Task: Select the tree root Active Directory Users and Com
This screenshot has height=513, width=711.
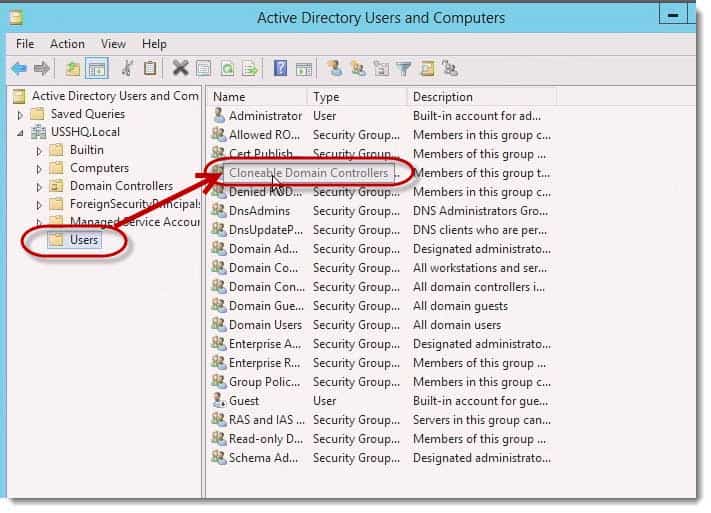Action: pos(115,96)
